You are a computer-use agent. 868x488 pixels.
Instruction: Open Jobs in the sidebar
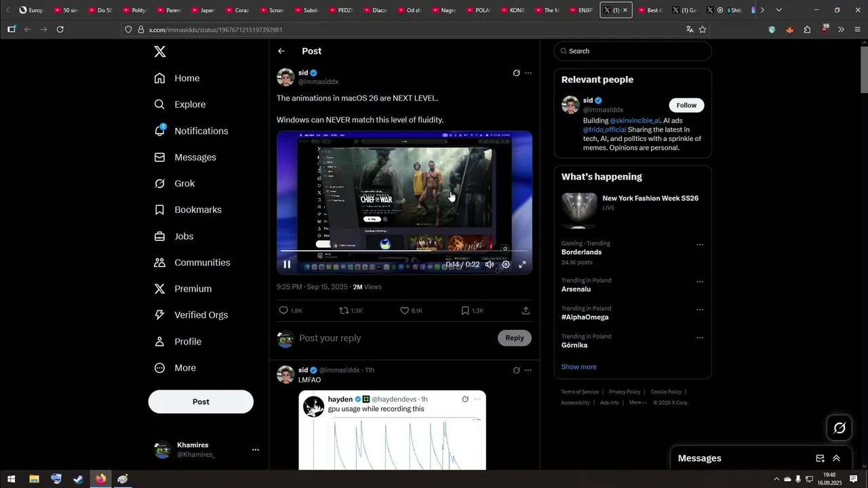click(174, 237)
